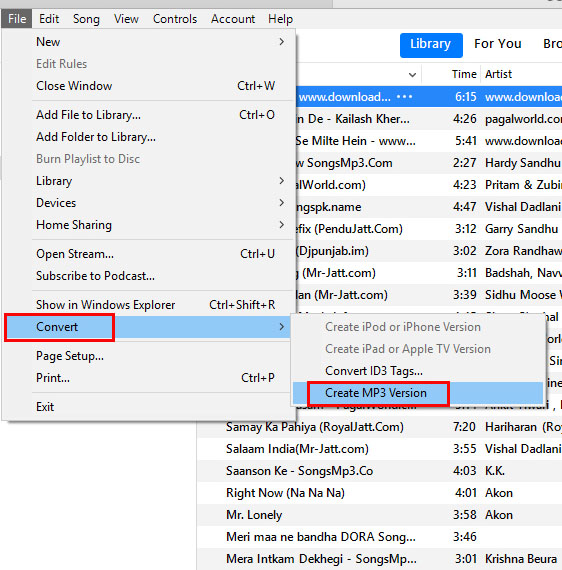Click artist Garry Sandhu

tap(521, 229)
